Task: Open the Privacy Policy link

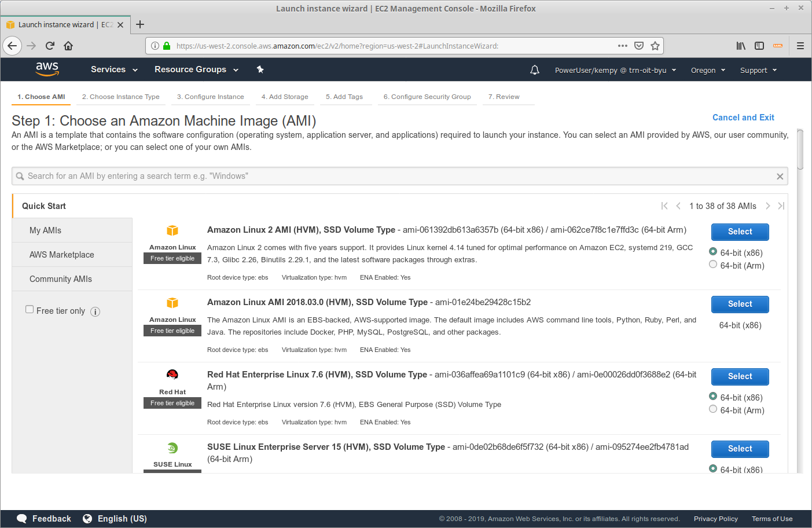Action: pyautogui.click(x=716, y=519)
